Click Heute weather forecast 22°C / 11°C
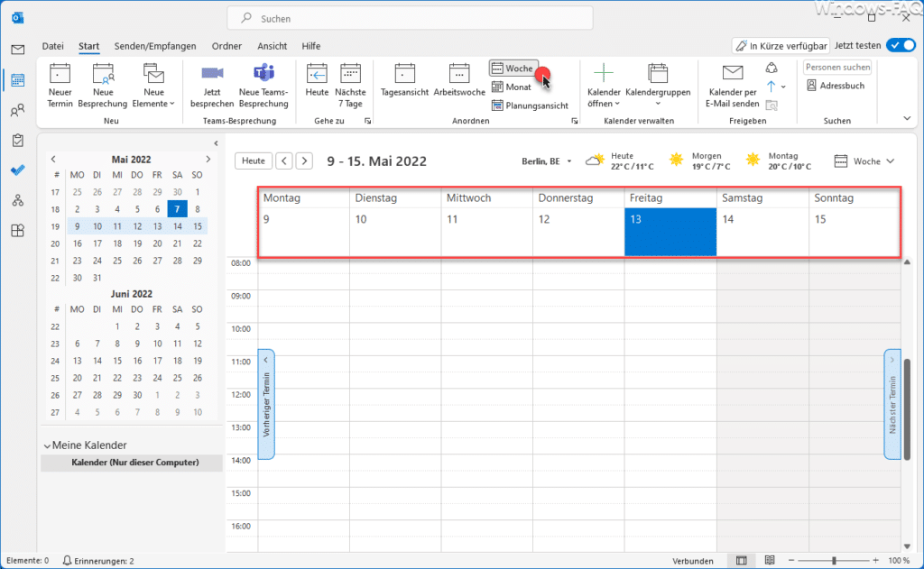Image resolution: width=924 pixels, height=569 pixels. pos(620,161)
